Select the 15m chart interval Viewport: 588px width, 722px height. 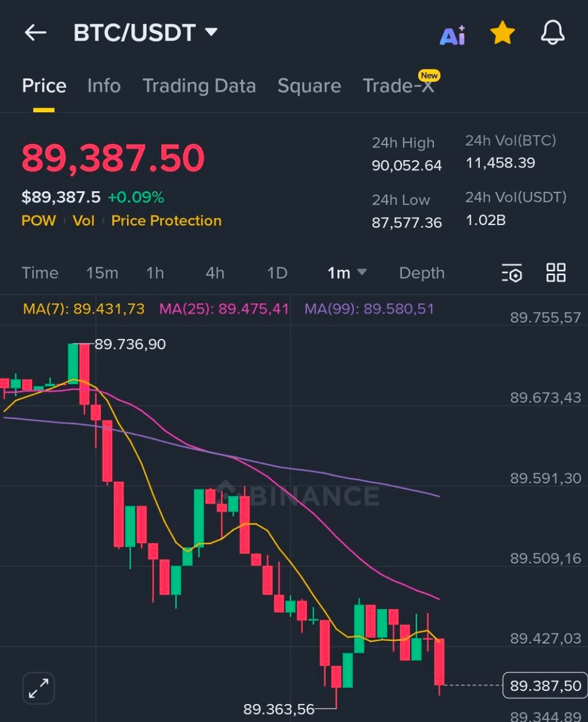point(102,273)
